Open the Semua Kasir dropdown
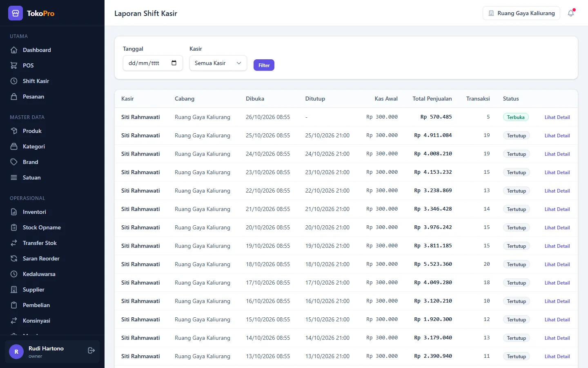The image size is (588, 368). coord(218,63)
